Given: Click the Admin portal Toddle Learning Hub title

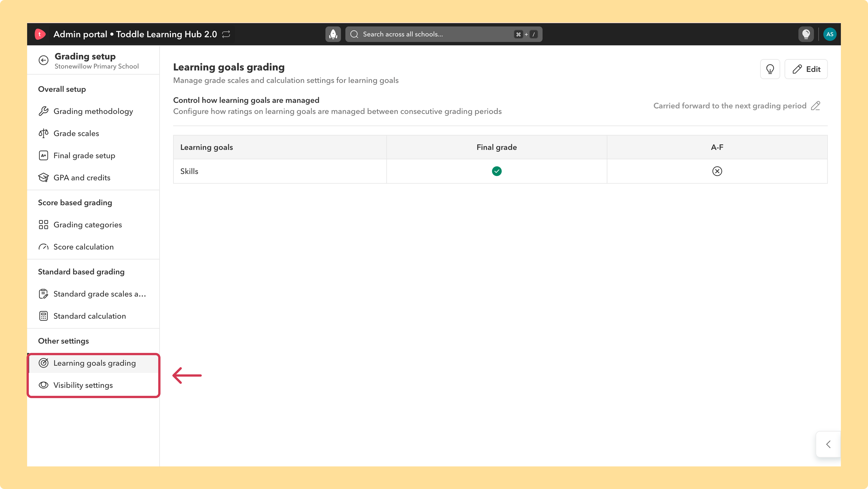Looking at the screenshot, I should [135, 34].
